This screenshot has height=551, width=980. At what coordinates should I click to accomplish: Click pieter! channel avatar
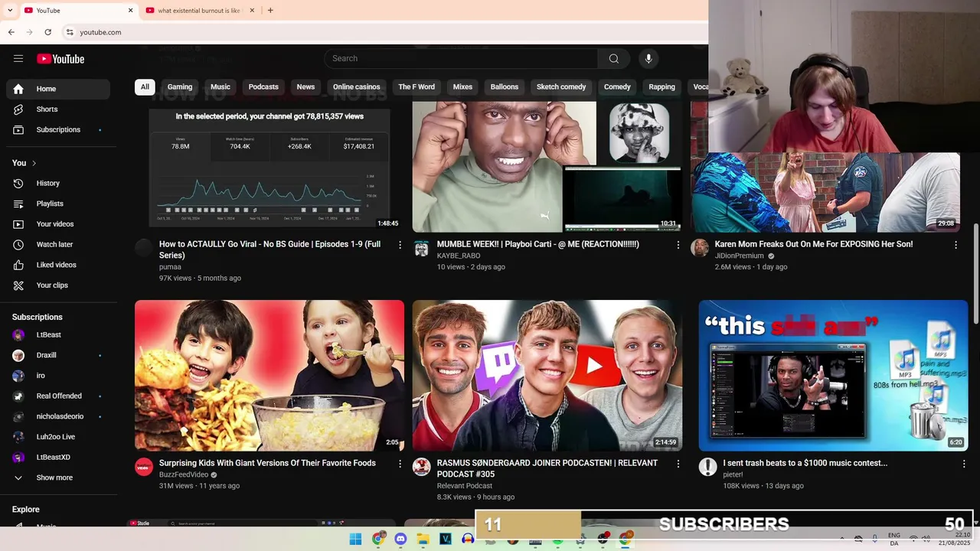[x=708, y=467]
